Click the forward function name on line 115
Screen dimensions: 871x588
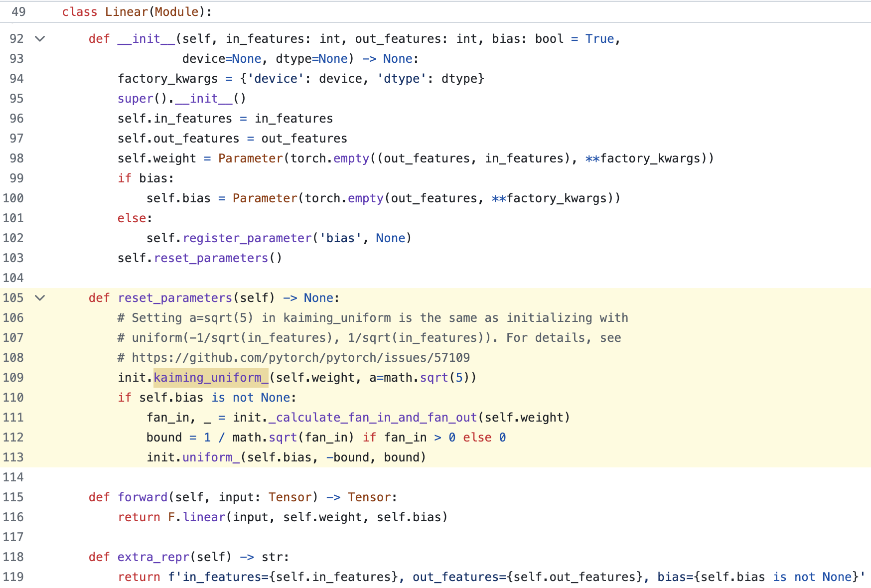(x=143, y=497)
